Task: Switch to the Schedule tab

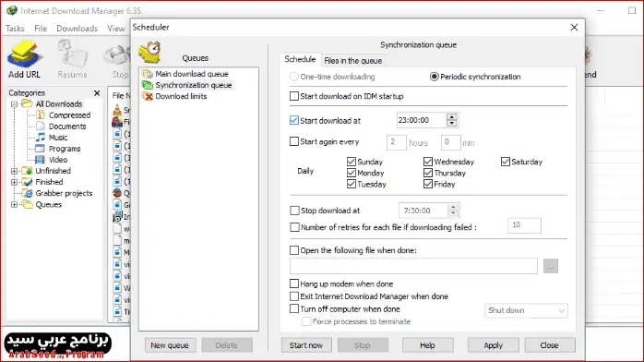Action: [300, 60]
